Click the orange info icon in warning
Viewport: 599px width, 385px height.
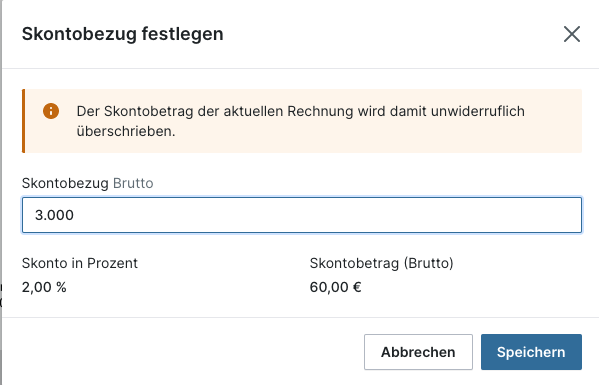(51, 111)
